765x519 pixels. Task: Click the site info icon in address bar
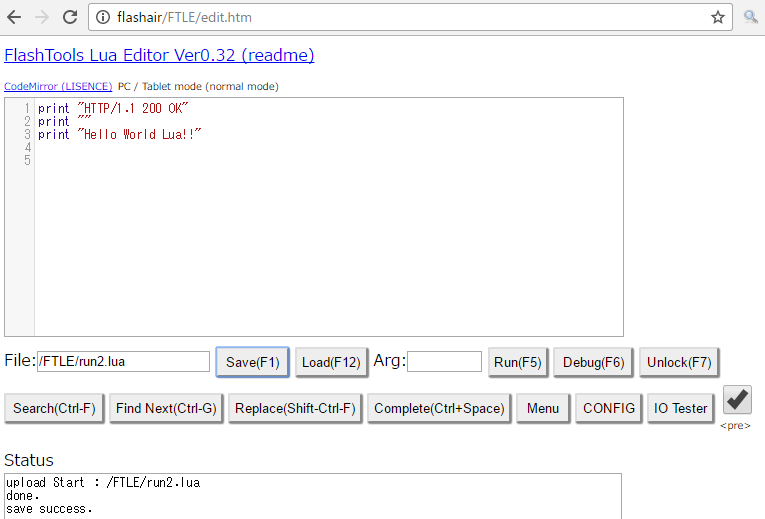pyautogui.click(x=104, y=17)
